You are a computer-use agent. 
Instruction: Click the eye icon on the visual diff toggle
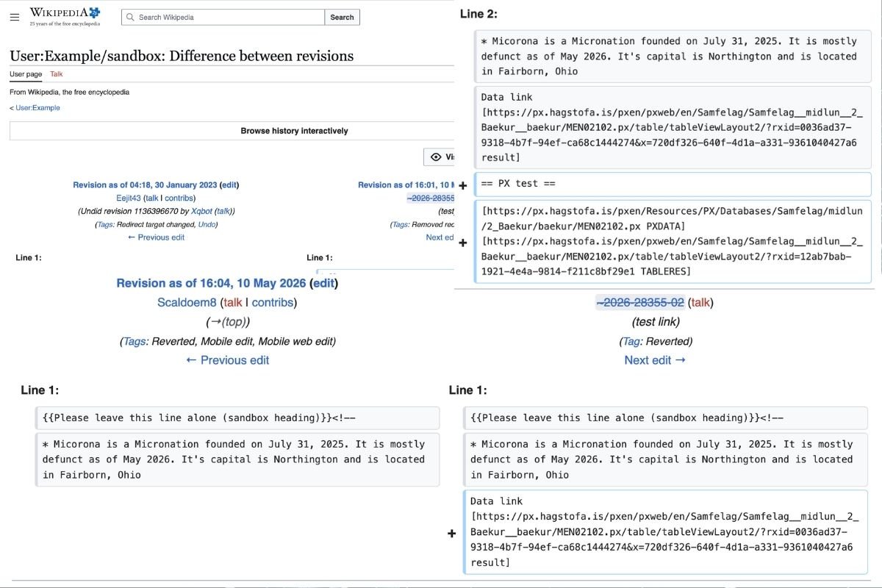[436, 157]
